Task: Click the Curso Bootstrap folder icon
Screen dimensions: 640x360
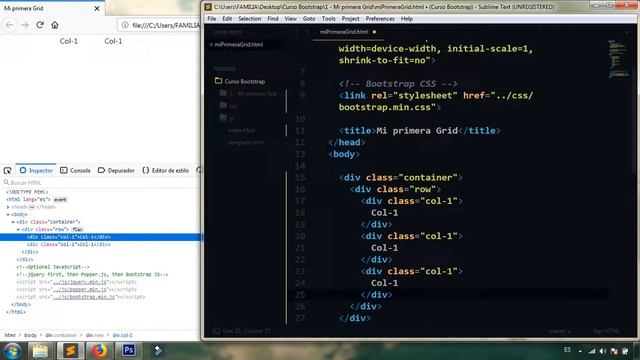Action: 218,81
